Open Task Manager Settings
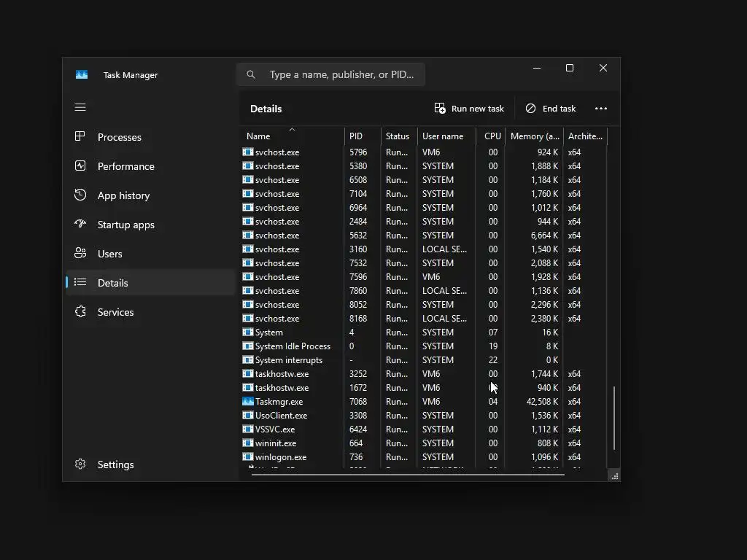The width and height of the screenshot is (747, 560). [x=150, y=464]
